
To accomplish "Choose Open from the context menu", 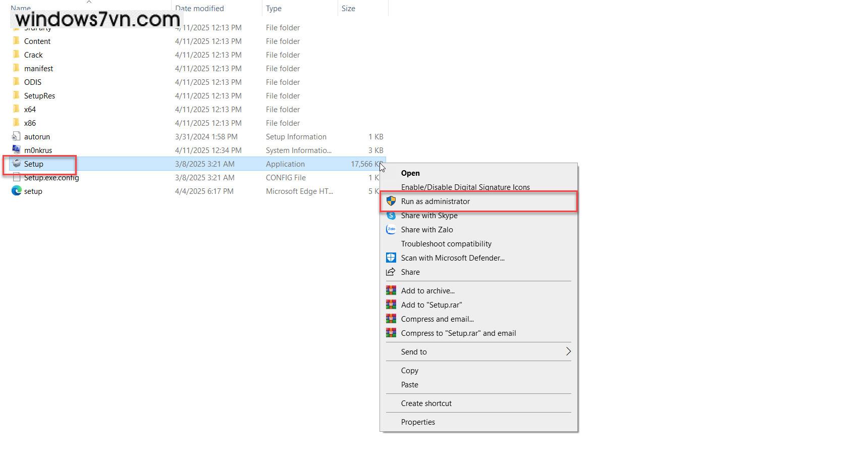I will click(x=410, y=173).
